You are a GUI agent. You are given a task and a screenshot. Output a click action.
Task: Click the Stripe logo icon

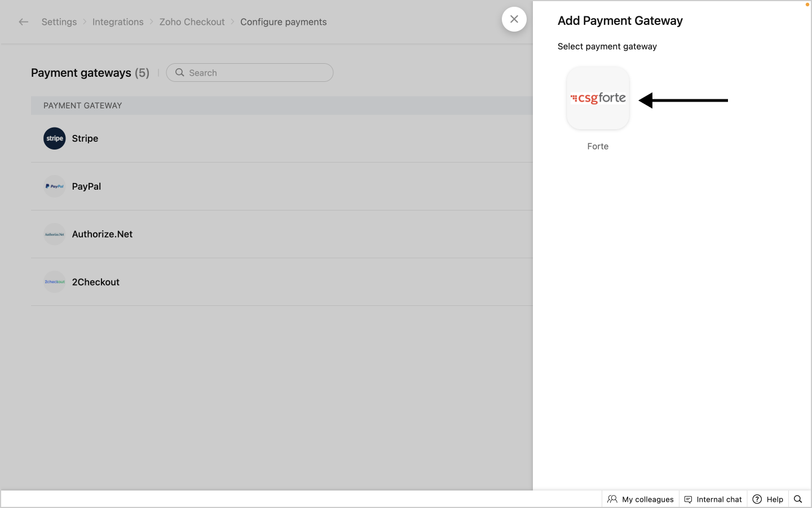55,138
